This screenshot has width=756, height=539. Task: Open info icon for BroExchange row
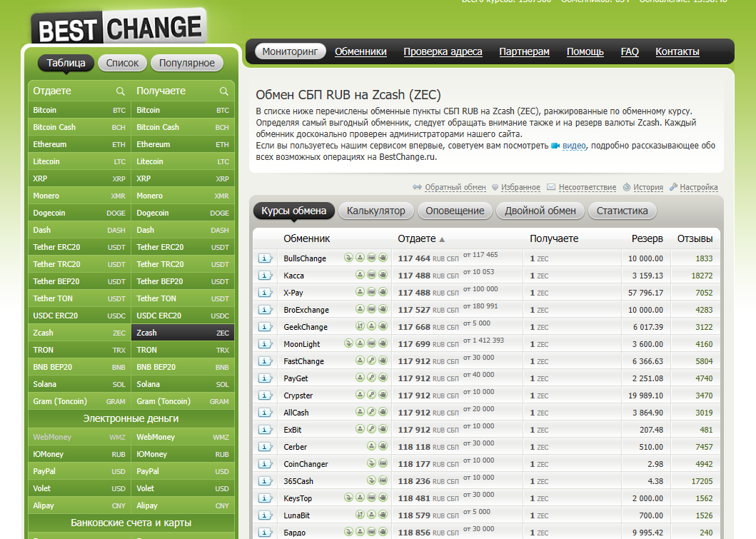click(x=265, y=310)
